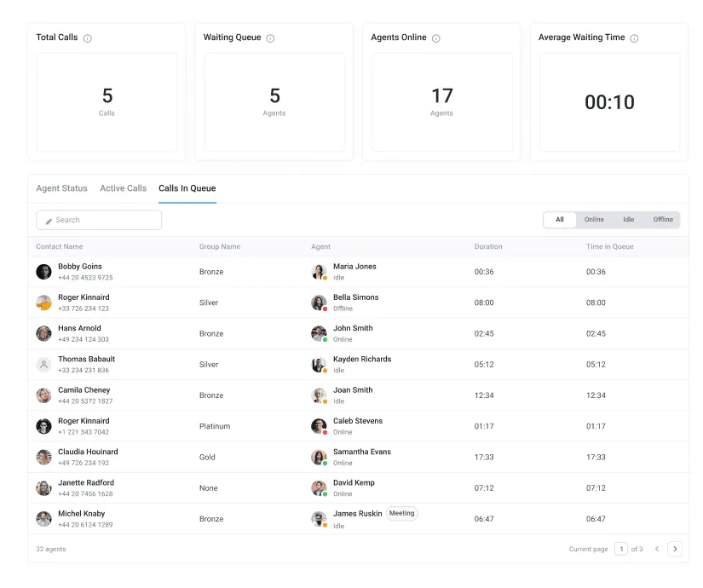Go to next page via right chevron

[676, 549]
